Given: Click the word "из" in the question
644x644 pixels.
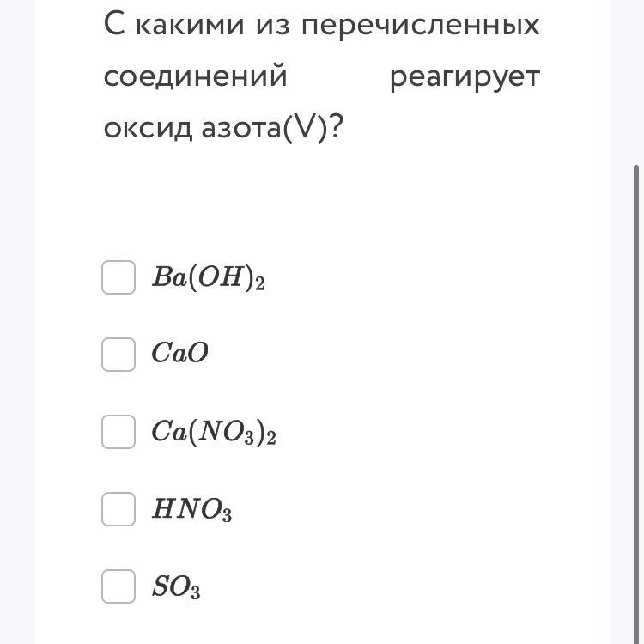Looking at the screenshot, I should [x=272, y=26].
